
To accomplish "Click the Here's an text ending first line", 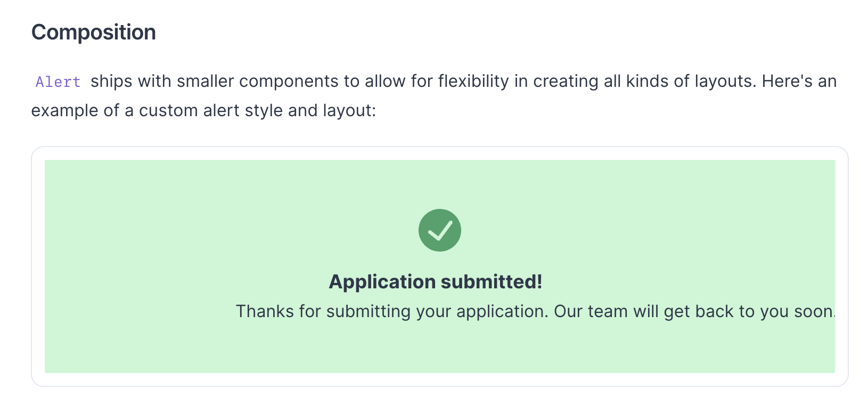I will [x=799, y=82].
